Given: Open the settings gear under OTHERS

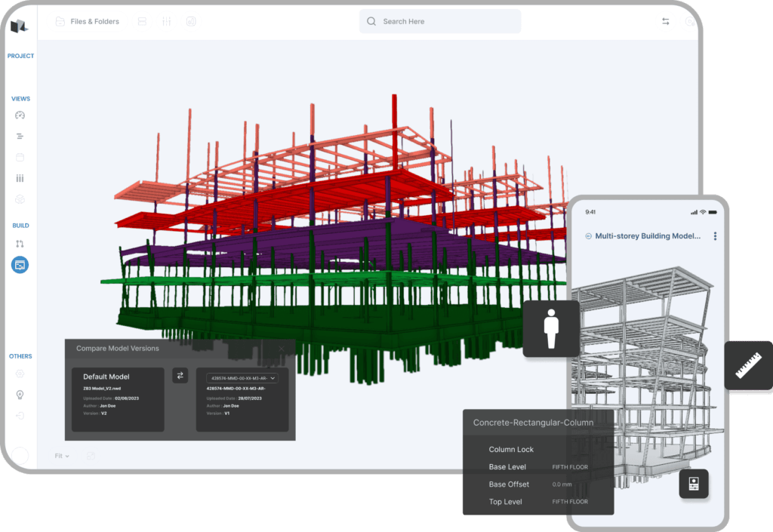Looking at the screenshot, I should click(20, 373).
